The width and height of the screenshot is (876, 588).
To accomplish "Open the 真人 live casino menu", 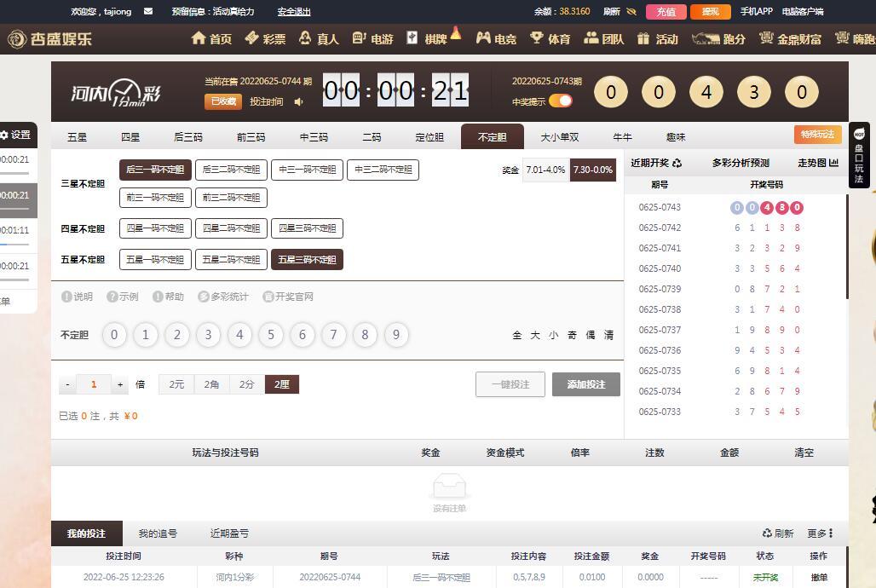I will point(319,38).
